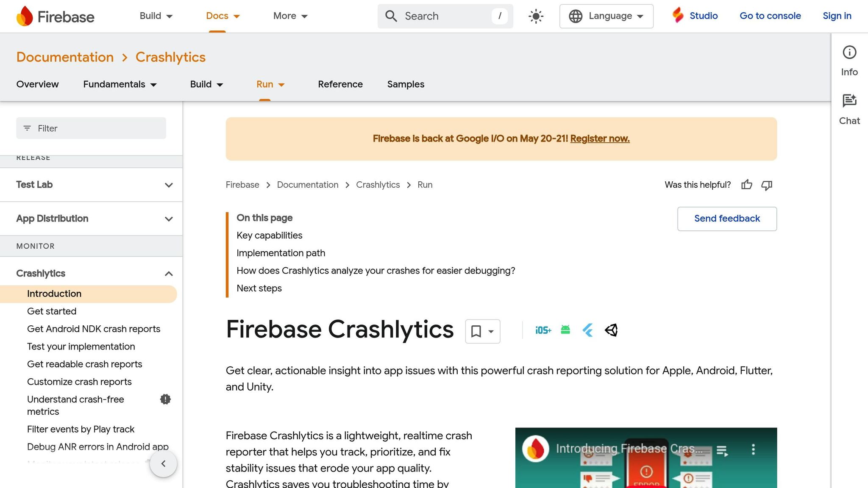This screenshot has width=868, height=488.
Task: Click the Send feedback button
Action: (x=727, y=219)
